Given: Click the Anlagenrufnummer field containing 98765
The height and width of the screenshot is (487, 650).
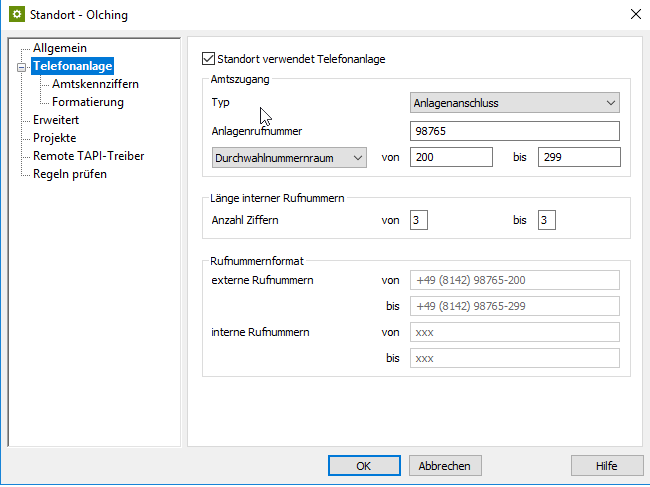Looking at the screenshot, I should pyautogui.click(x=515, y=131).
